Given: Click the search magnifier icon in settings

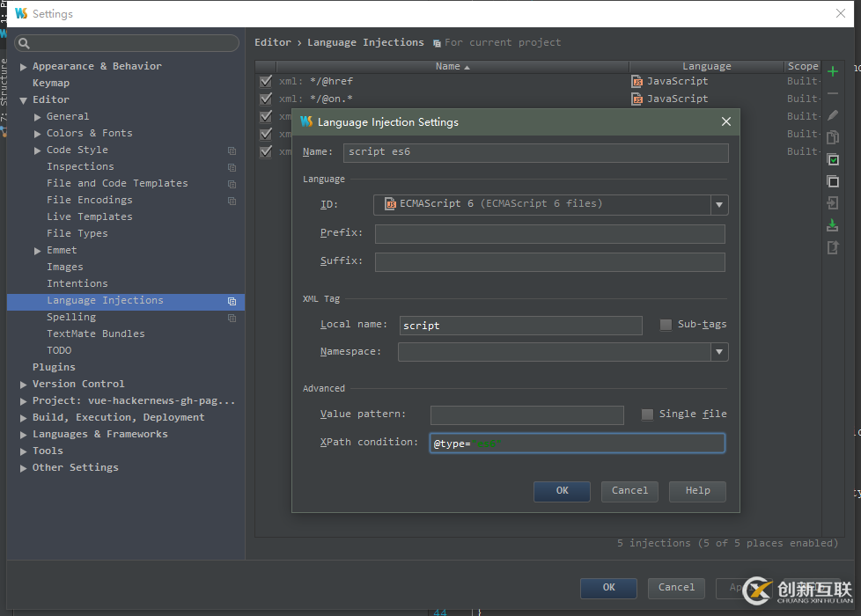Looking at the screenshot, I should point(24,43).
